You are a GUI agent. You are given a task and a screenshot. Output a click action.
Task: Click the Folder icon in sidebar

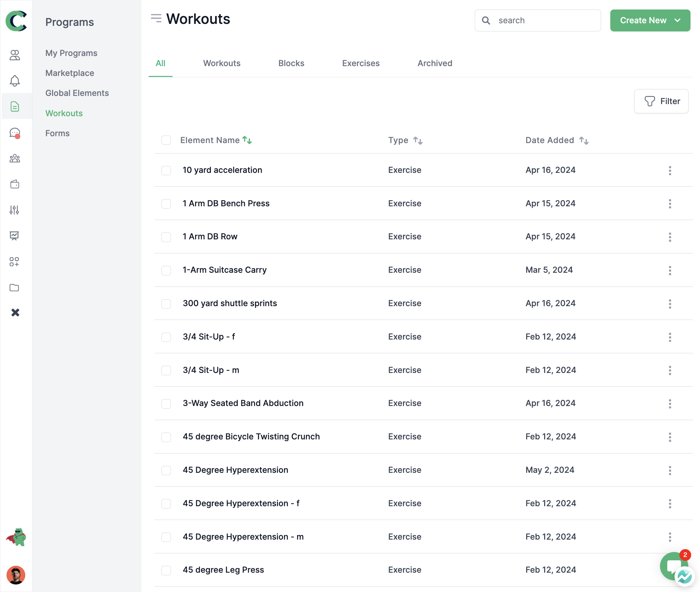(15, 287)
